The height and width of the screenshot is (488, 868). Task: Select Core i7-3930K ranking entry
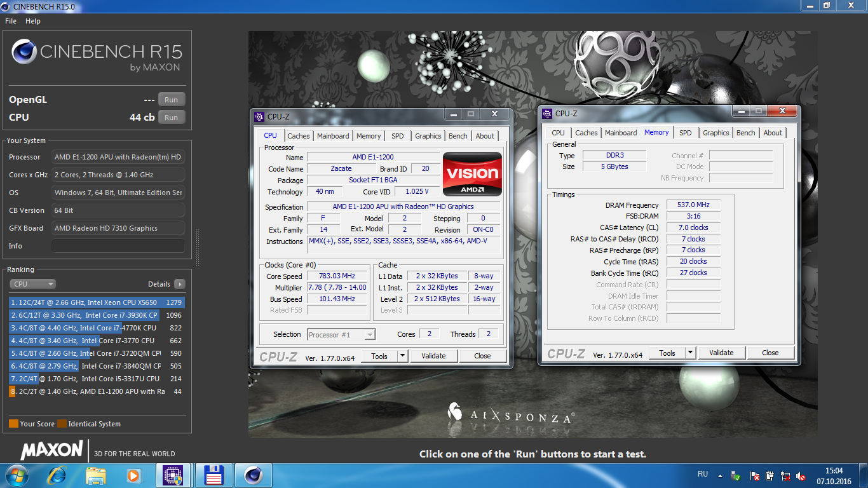click(97, 315)
